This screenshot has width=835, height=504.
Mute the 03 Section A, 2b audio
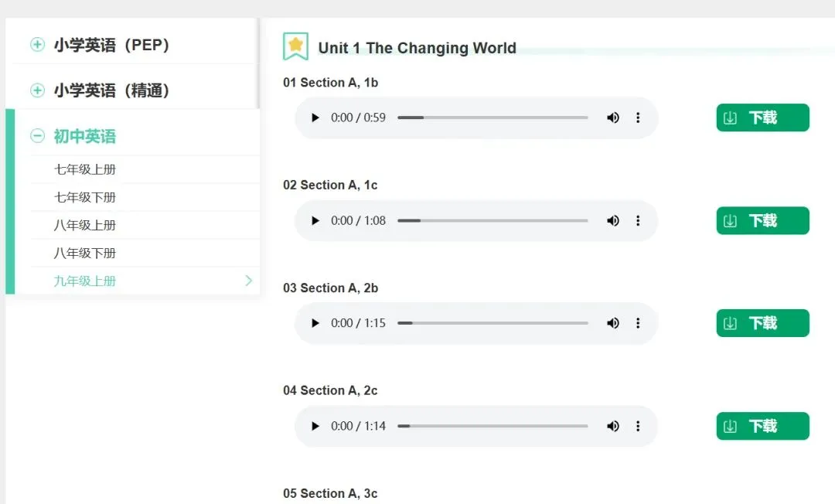pos(613,323)
